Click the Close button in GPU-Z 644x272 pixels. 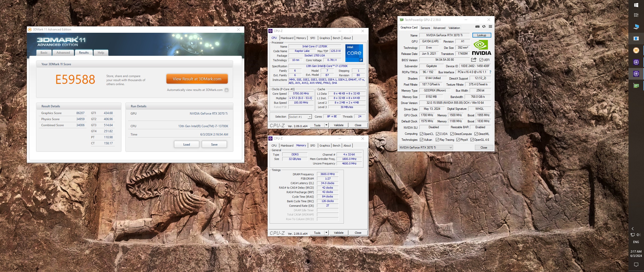pyautogui.click(x=484, y=148)
